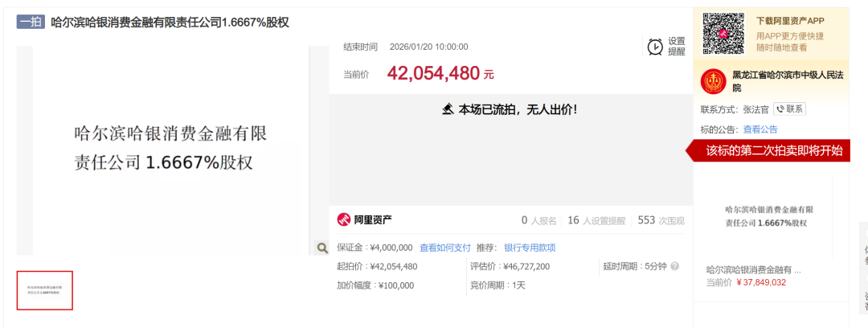This screenshot has width=868, height=328.
Task: Click the 下载阿里资产APP text
Action: pyautogui.click(x=791, y=21)
